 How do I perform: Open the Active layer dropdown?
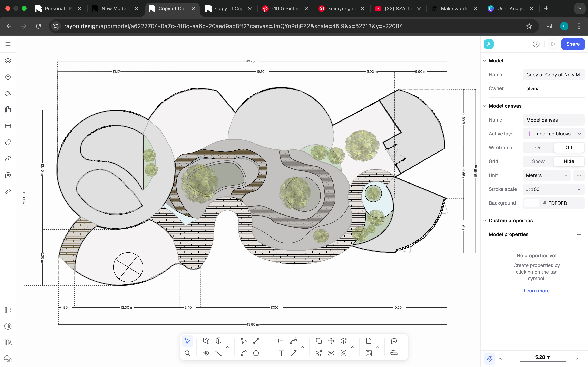(553, 134)
